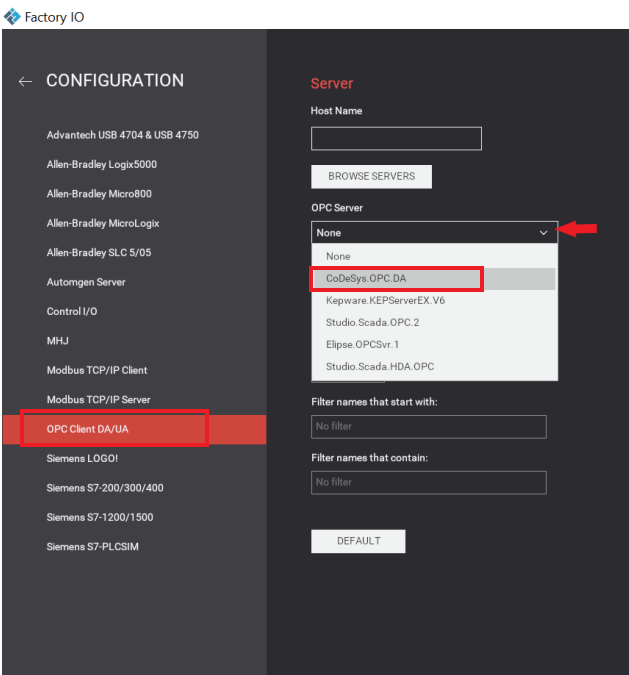This screenshot has width=629, height=675.
Task: Choose Allen-Bradley Logix5000 driver
Action: 101,164
